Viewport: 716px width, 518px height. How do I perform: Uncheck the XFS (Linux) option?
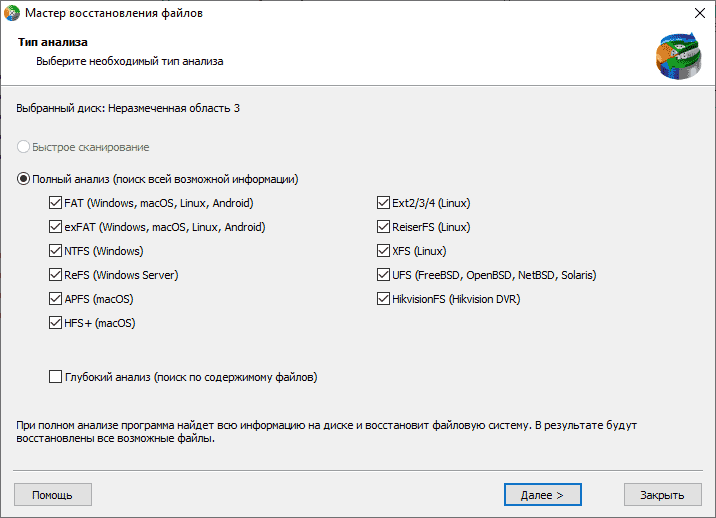pyautogui.click(x=383, y=251)
